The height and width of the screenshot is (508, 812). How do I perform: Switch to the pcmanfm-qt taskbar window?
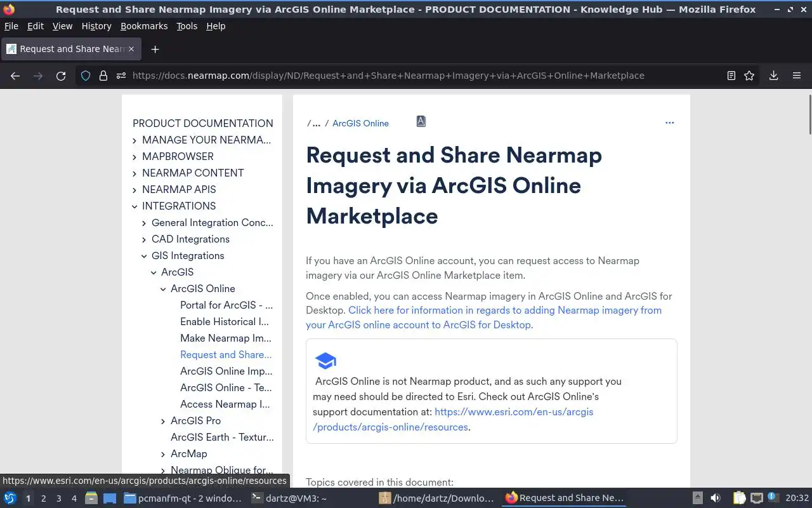pyautogui.click(x=183, y=498)
